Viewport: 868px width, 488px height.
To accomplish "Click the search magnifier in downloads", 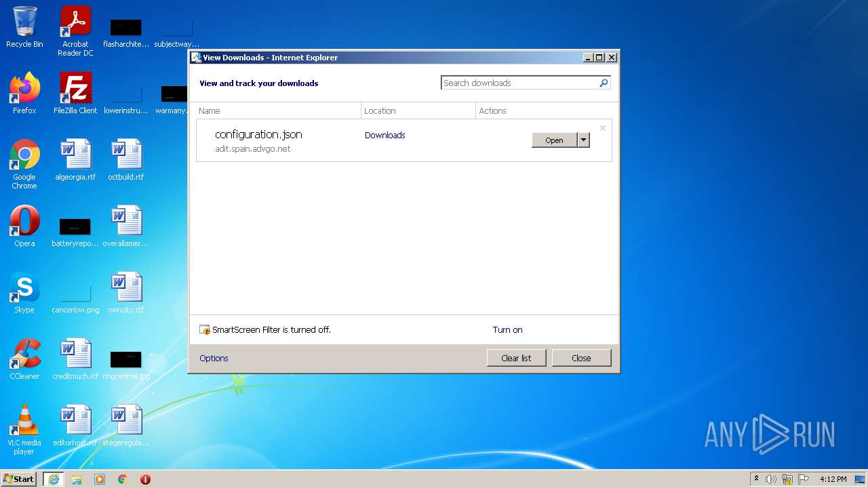I will pos(604,83).
